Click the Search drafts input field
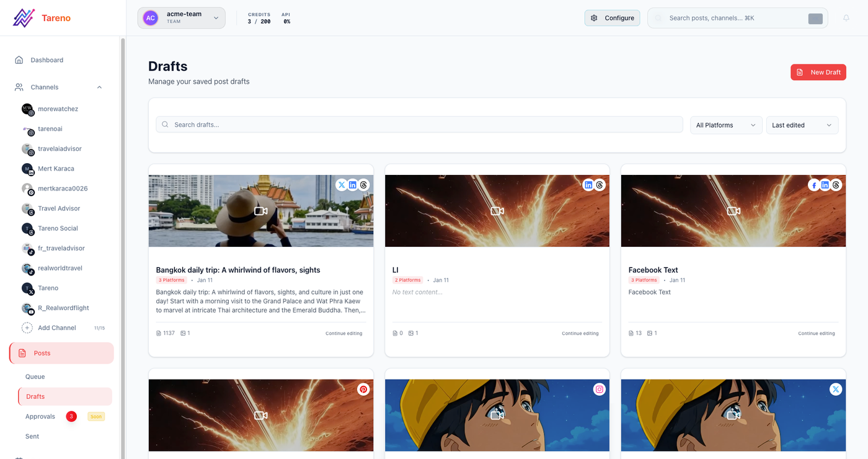868x459 pixels. pos(419,125)
